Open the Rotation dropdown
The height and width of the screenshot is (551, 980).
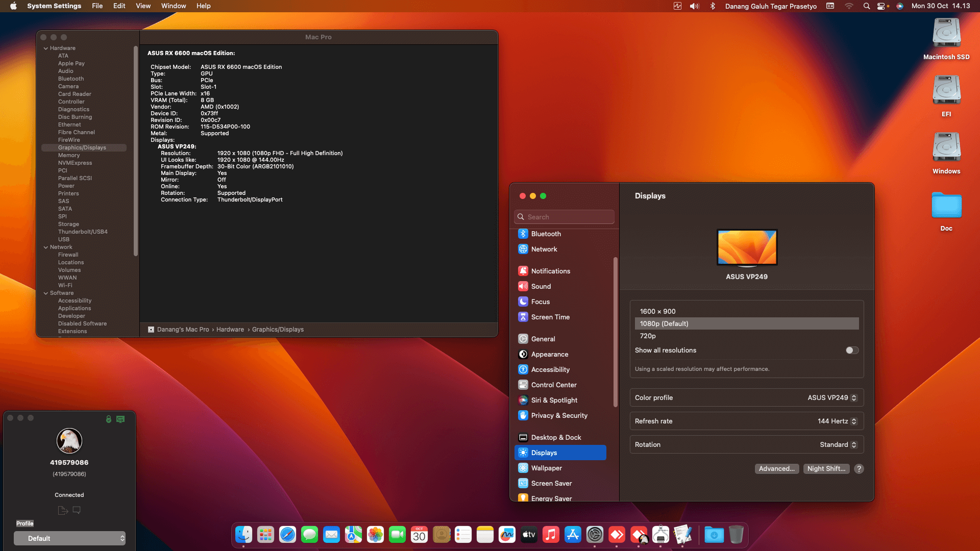point(838,444)
